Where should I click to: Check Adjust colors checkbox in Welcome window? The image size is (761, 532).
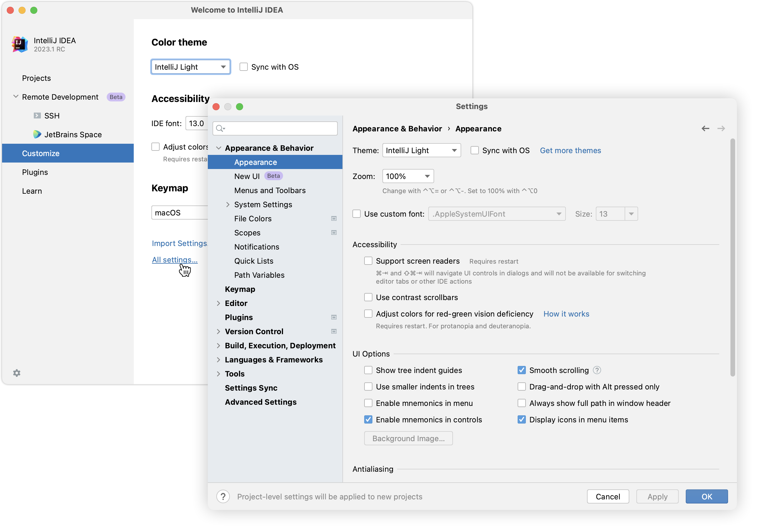click(x=155, y=147)
